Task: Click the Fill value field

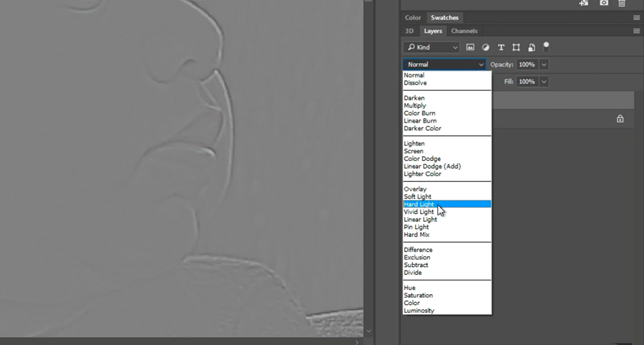Action: point(527,82)
